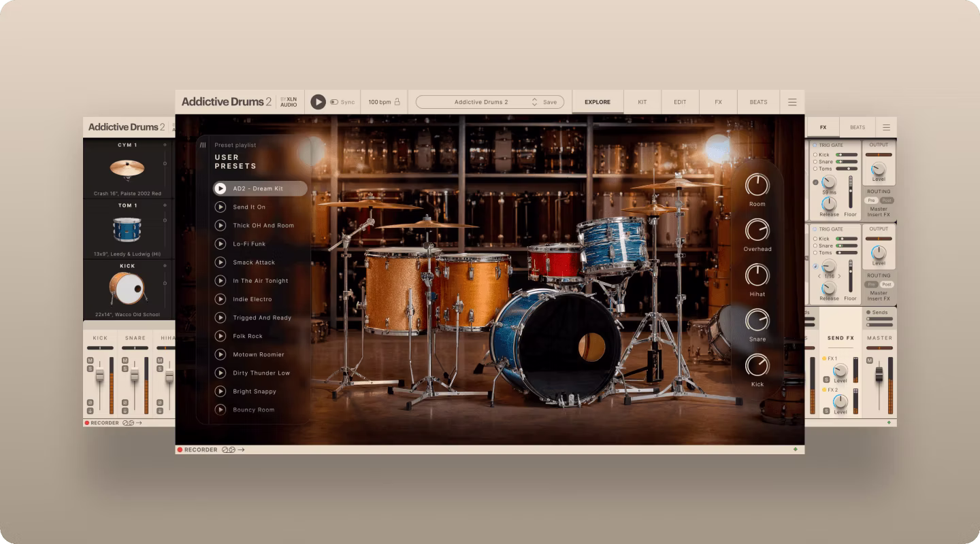
Task: Mute the KICK channel in left window mixer
Action: click(90, 360)
